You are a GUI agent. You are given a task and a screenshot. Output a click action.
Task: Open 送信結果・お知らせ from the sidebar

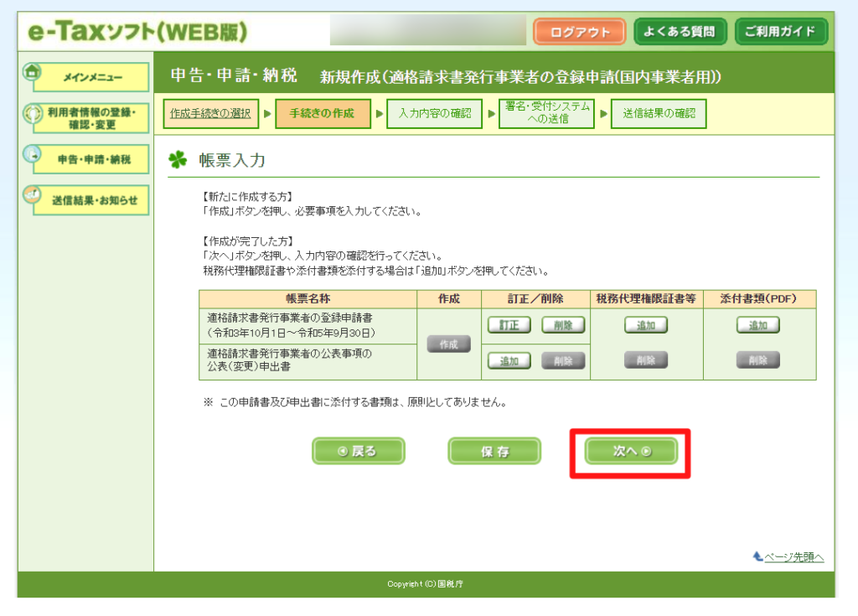coord(92,200)
